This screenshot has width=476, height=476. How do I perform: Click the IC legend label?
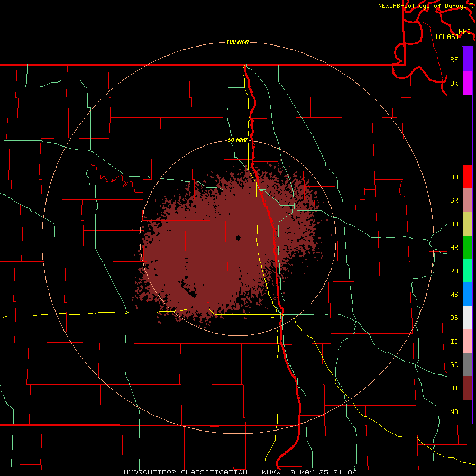[x=454, y=342]
